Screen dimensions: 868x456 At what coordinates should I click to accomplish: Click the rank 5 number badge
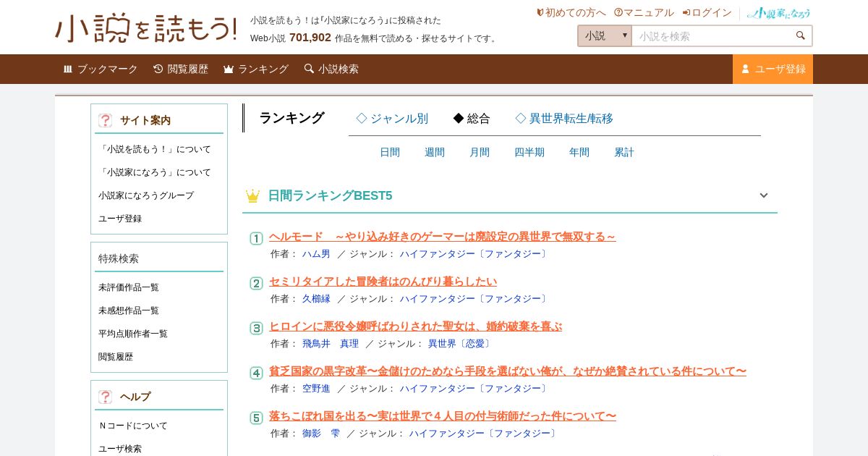coord(256,418)
